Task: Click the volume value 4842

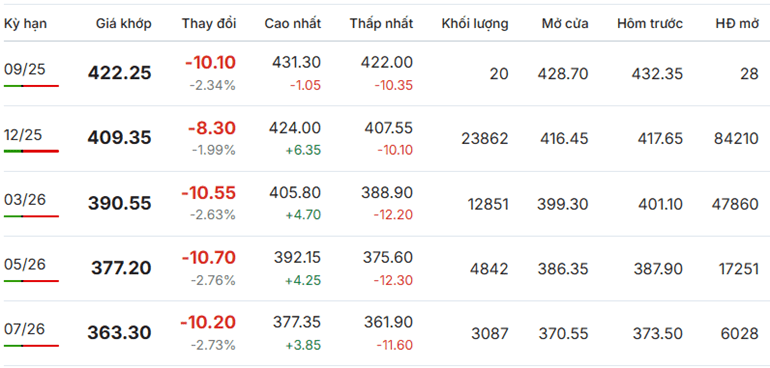Action: pos(489,269)
